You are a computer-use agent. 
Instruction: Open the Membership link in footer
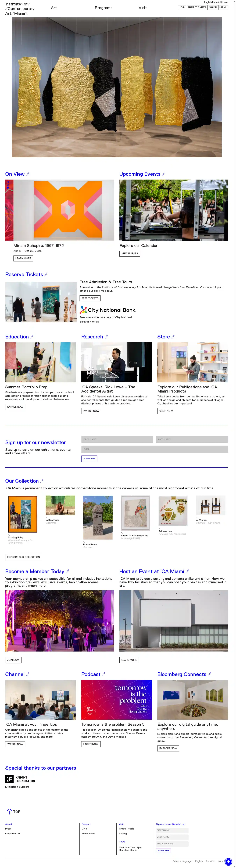(88, 834)
